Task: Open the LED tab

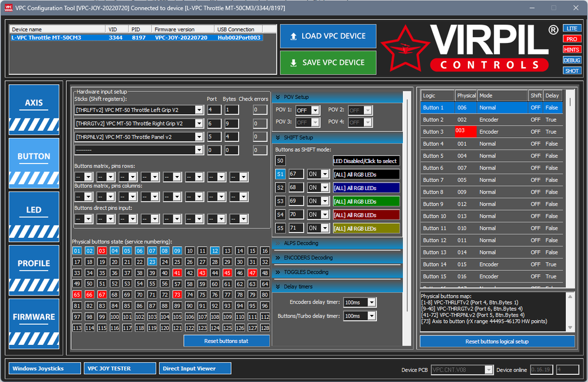Action: point(34,217)
